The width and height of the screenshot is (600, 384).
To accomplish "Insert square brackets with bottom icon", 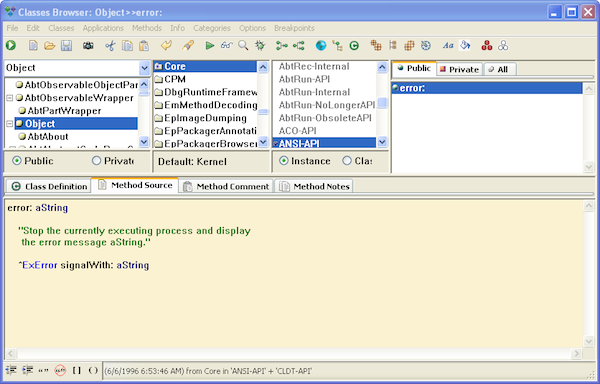I will coord(77,370).
